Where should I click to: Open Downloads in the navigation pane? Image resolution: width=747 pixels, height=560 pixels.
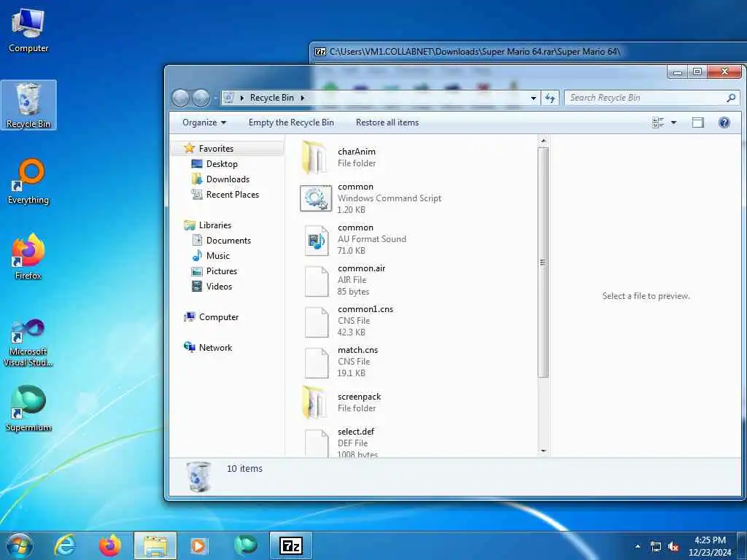tap(228, 179)
